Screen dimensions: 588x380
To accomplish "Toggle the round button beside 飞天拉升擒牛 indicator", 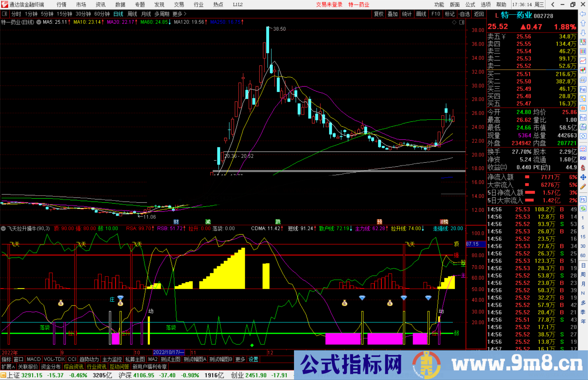I will (4, 229).
